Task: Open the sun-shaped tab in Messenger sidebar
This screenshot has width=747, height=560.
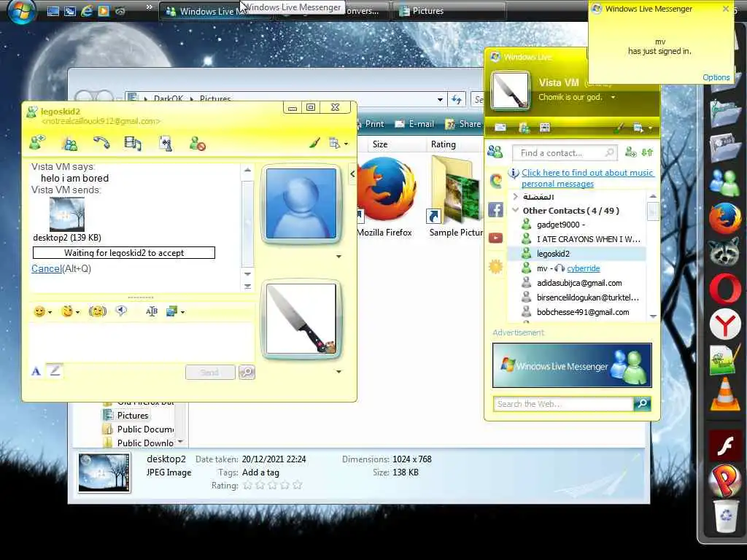Action: (x=495, y=267)
